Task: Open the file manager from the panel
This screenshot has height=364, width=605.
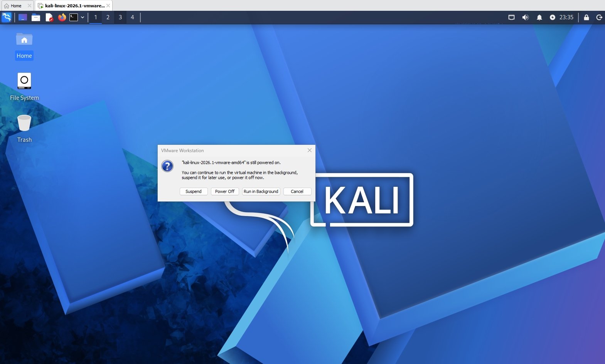Action: pos(36,17)
